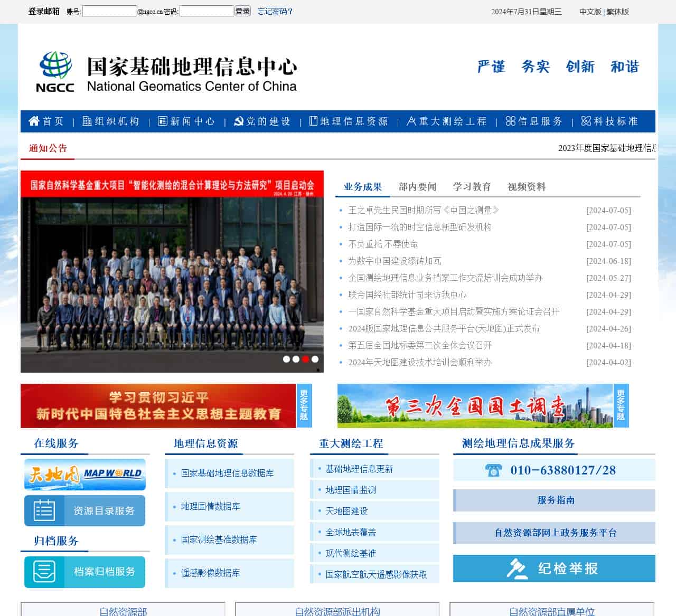Image resolution: width=676 pixels, height=616 pixels.
Task: Click the hammer-sickle icon beside 党的建设
Action: [238, 121]
